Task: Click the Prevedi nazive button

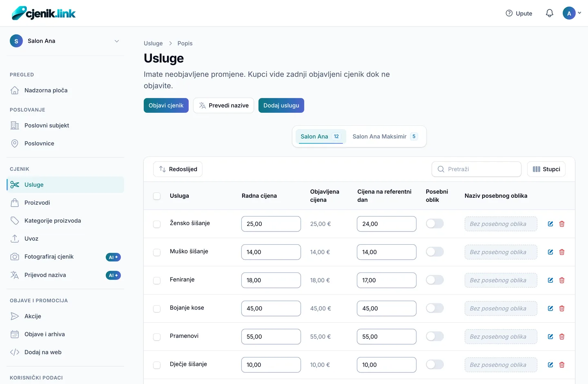Action: coord(223,105)
